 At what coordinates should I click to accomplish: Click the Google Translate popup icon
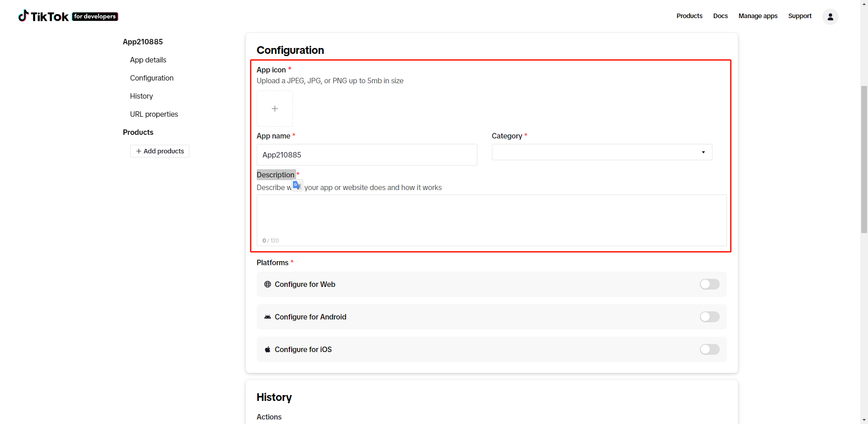pyautogui.click(x=297, y=185)
